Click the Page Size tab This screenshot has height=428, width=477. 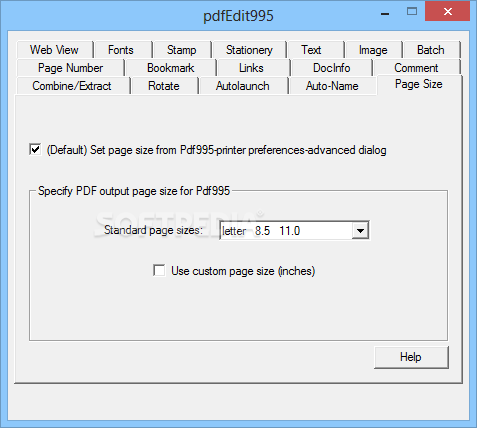point(419,84)
